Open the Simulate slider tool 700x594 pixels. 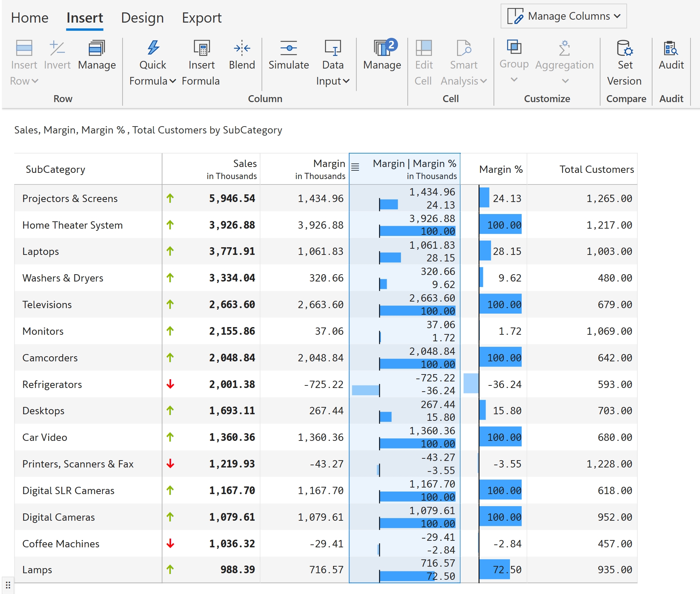click(289, 48)
